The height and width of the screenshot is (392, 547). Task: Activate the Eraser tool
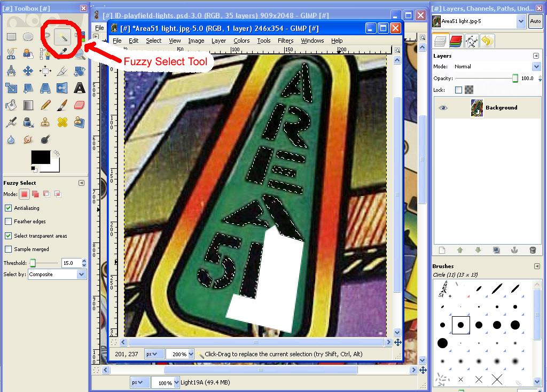point(80,105)
